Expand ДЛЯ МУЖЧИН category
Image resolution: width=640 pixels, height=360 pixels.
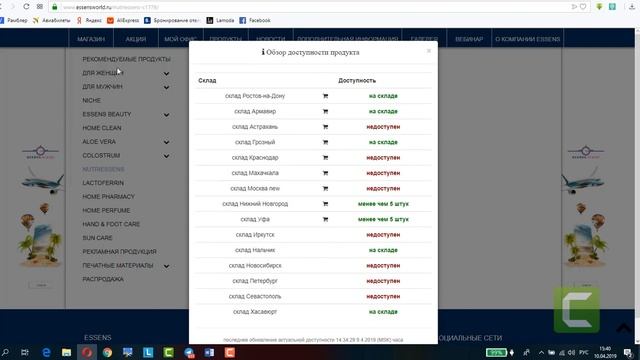pos(166,87)
